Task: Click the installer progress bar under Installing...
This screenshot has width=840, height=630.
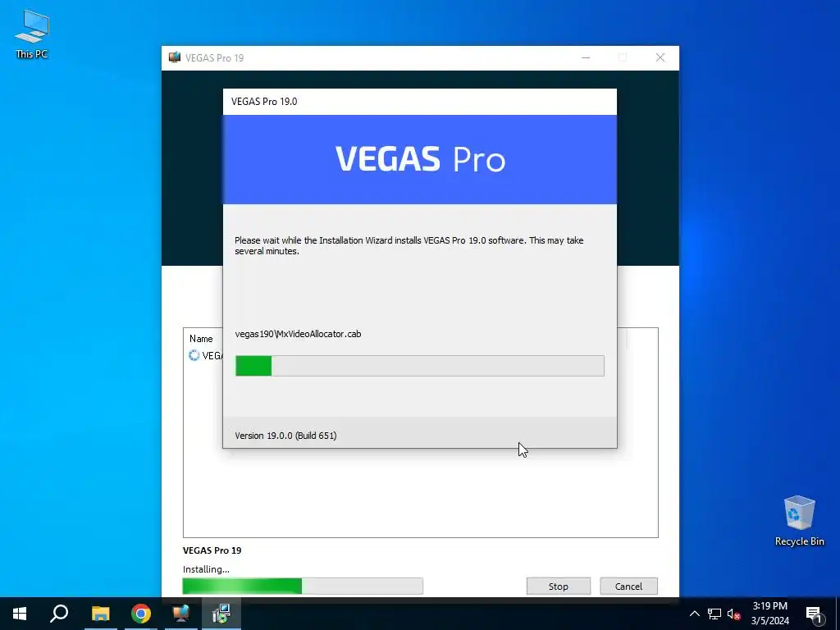Action: coord(303,586)
